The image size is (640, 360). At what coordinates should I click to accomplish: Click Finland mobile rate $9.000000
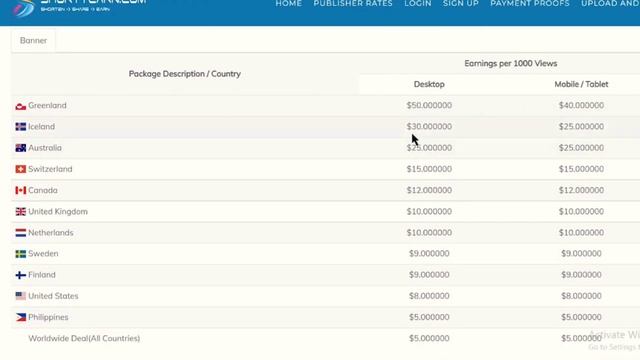581,275
